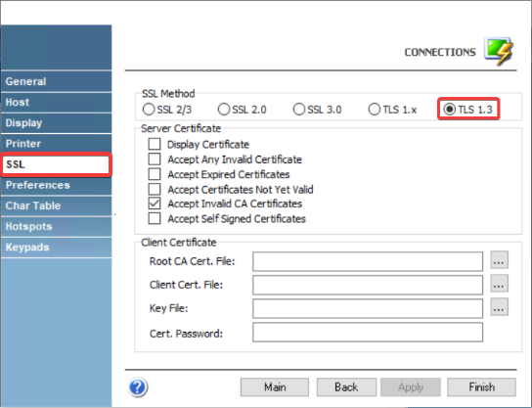Screen dimensions: 532x408
Task: Open the Display section
Action: 56,123
